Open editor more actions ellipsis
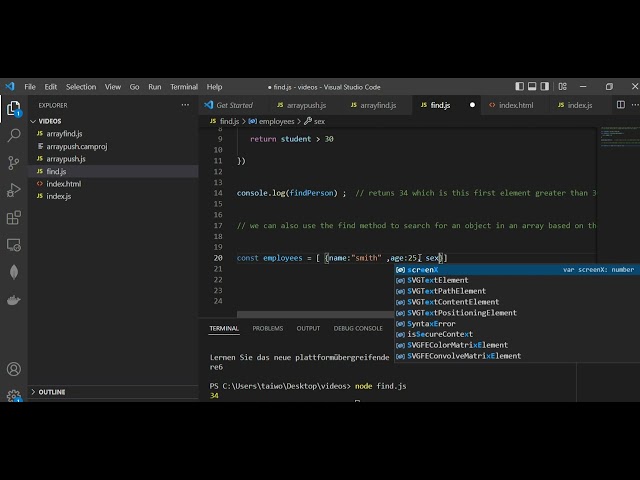The image size is (640, 480). [635, 105]
